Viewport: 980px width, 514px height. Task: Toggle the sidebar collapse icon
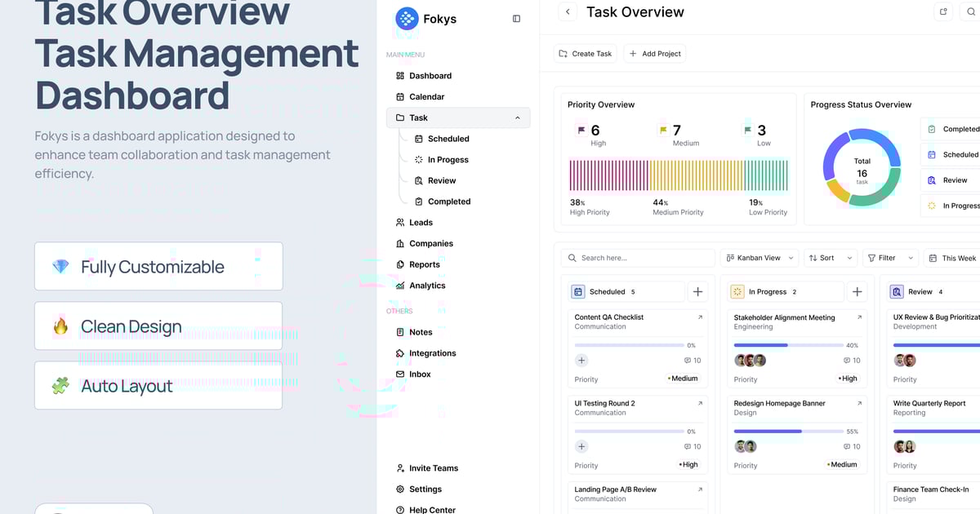point(516,19)
